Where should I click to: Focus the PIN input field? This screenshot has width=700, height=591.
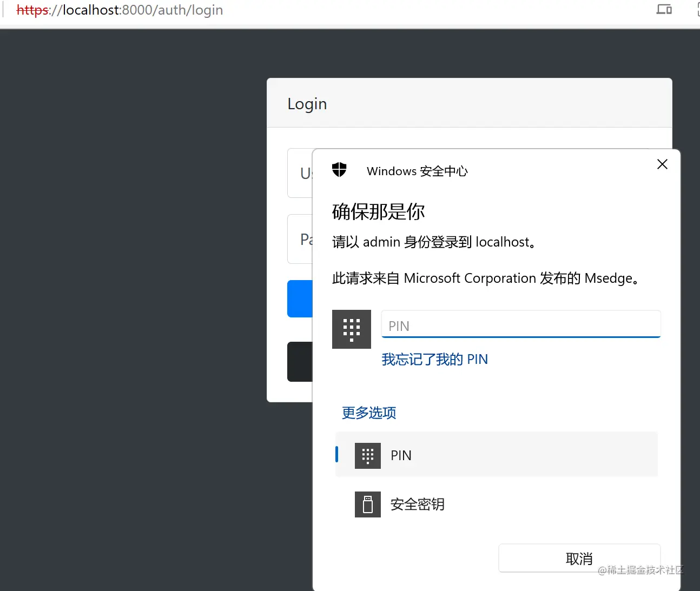coord(521,324)
